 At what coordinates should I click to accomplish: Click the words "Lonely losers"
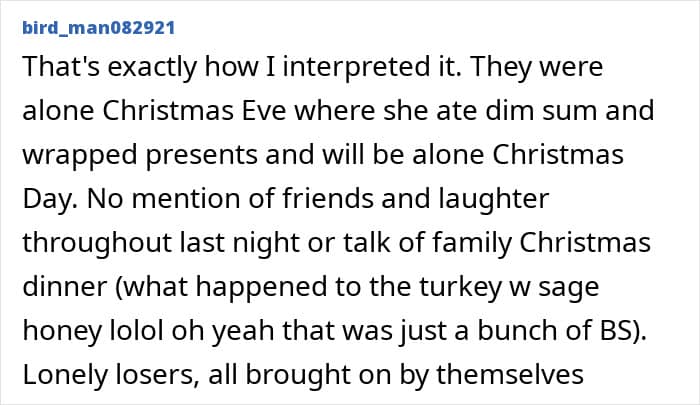(x=96, y=372)
